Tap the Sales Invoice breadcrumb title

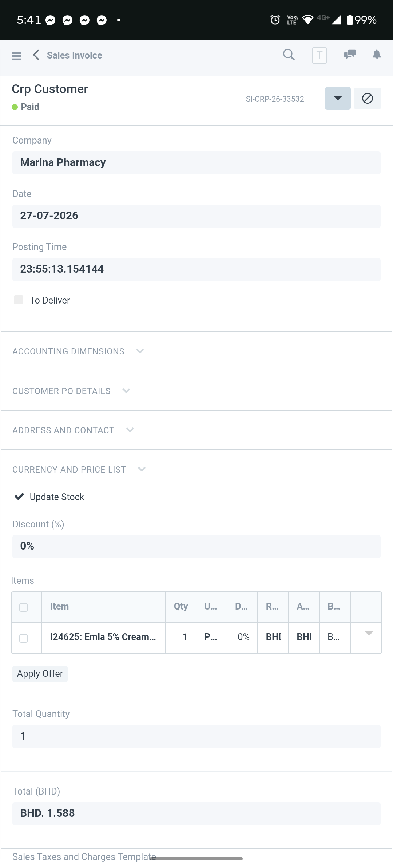74,55
